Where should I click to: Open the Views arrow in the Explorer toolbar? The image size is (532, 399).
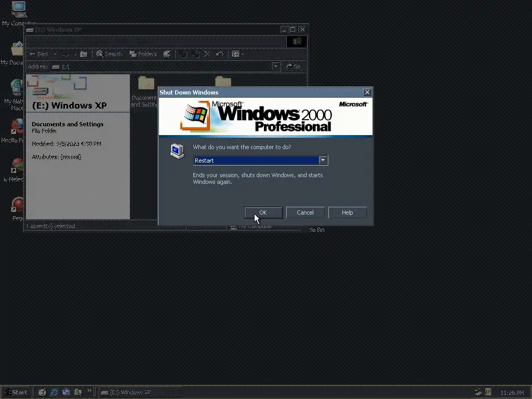(x=242, y=54)
